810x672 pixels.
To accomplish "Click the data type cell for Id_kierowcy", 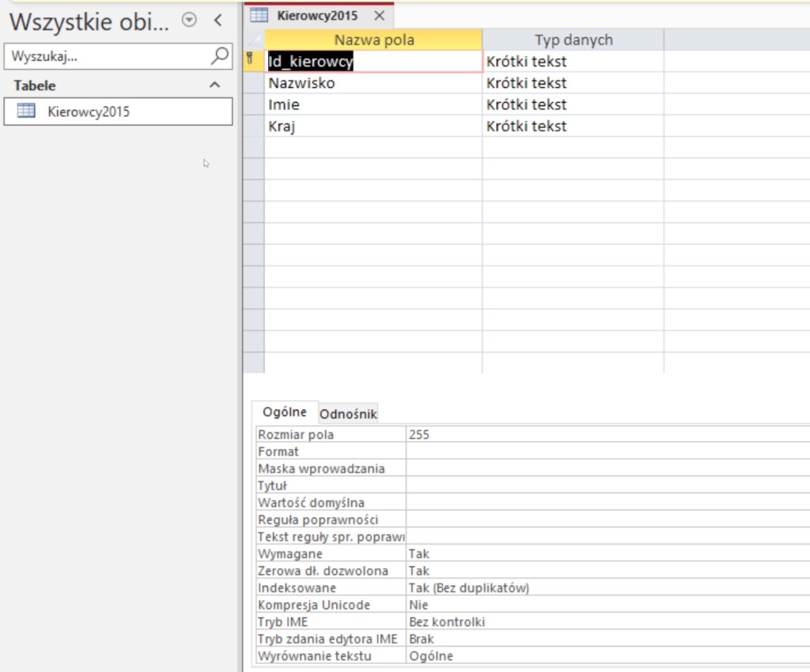I will (572, 61).
